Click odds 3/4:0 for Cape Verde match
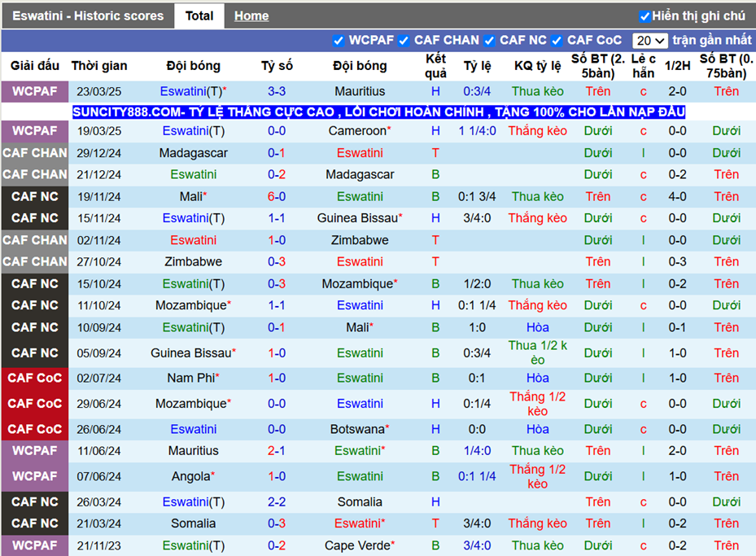 point(477,545)
